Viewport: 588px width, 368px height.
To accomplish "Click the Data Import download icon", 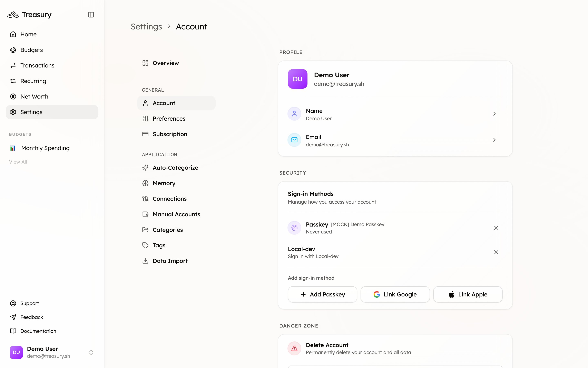I will click(145, 261).
